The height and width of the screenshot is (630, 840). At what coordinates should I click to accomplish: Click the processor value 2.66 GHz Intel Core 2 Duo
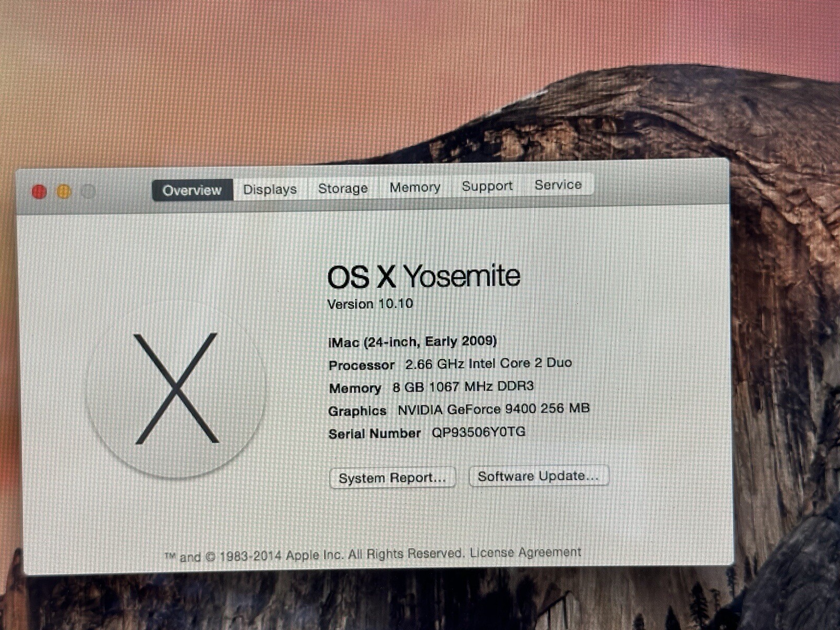489,363
